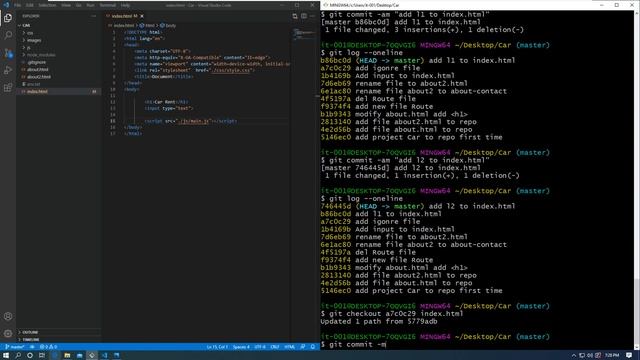Open about2.html in the Explorer
The image size is (640, 360).
point(38,77)
